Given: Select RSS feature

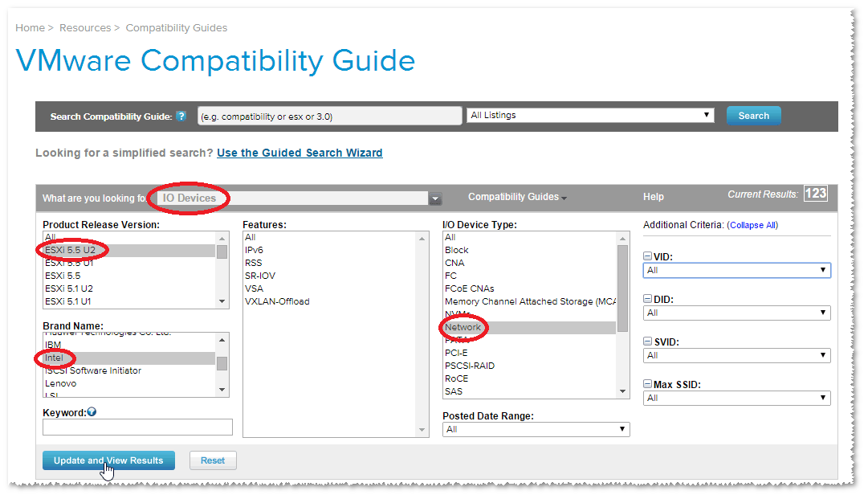Looking at the screenshot, I should coord(329,263).
